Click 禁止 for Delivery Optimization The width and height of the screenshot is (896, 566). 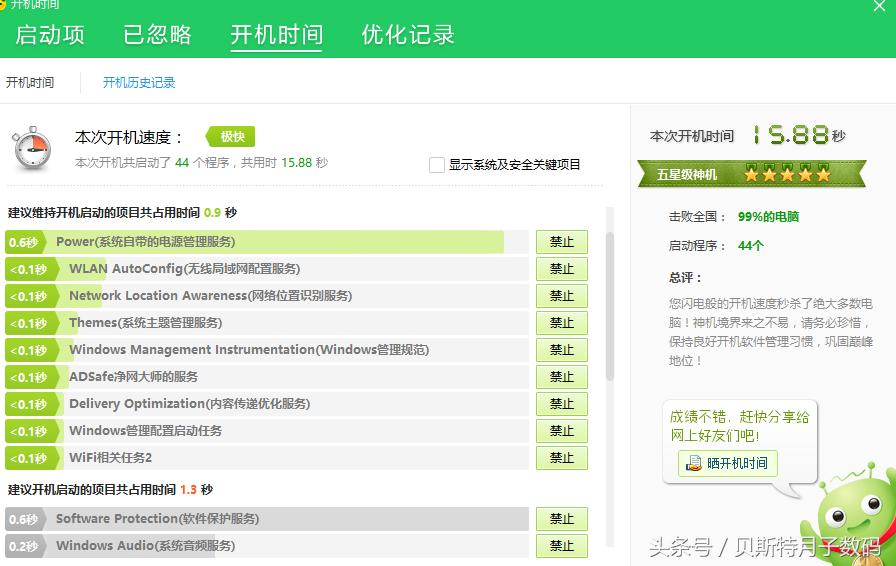pos(562,404)
